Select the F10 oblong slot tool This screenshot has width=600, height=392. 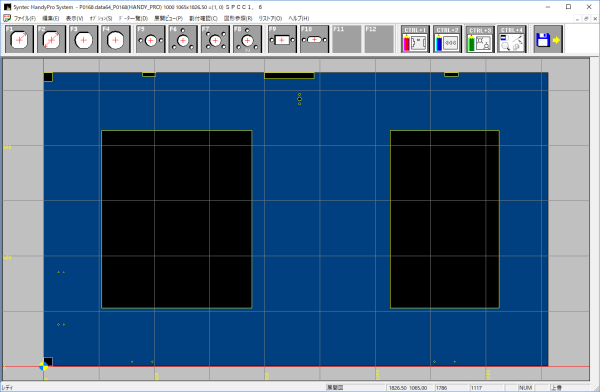[315, 39]
